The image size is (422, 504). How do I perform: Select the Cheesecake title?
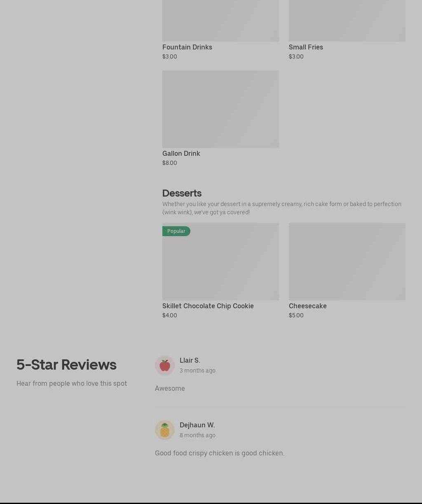307,306
